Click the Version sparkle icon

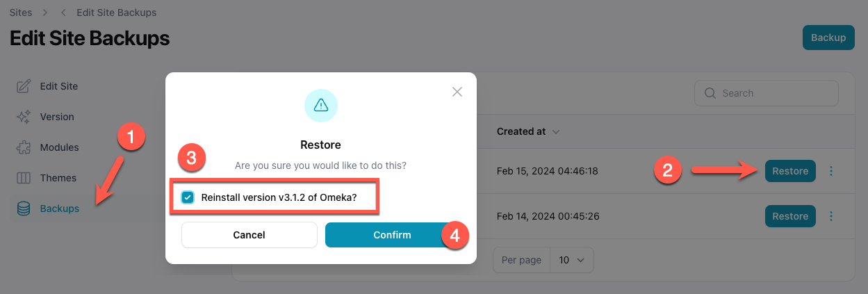pyautogui.click(x=24, y=117)
